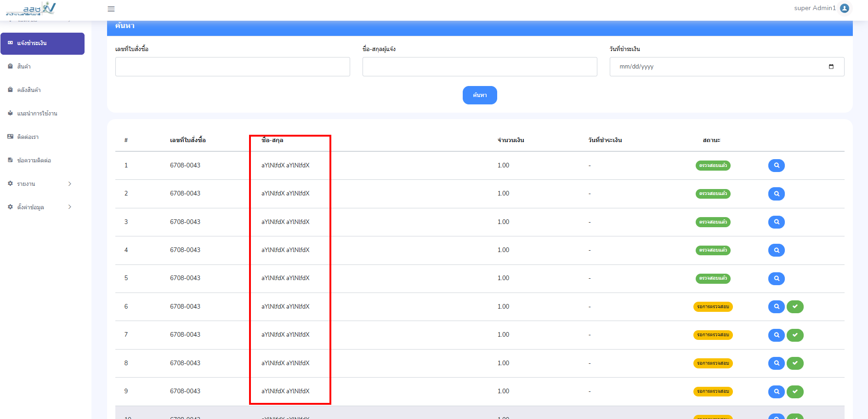The height and width of the screenshot is (419, 868).
Task: Select แจ้งชำระเงิน in sidebar menu
Action: [x=42, y=43]
